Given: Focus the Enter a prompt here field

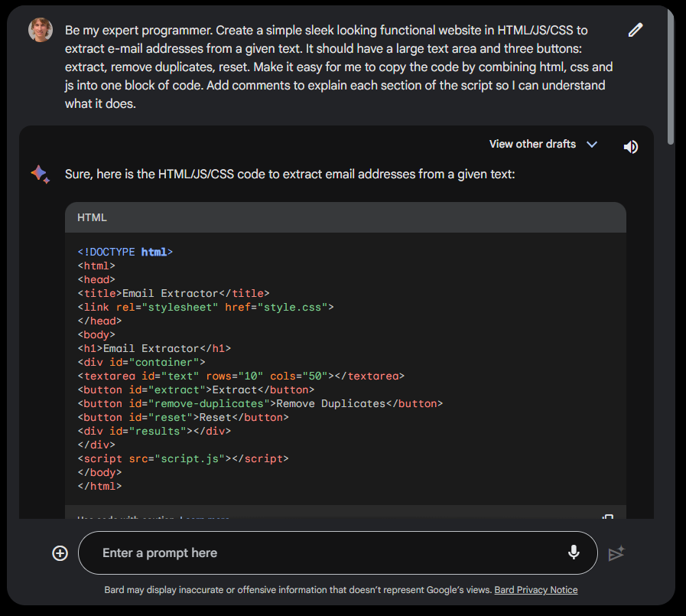Looking at the screenshot, I should (338, 553).
